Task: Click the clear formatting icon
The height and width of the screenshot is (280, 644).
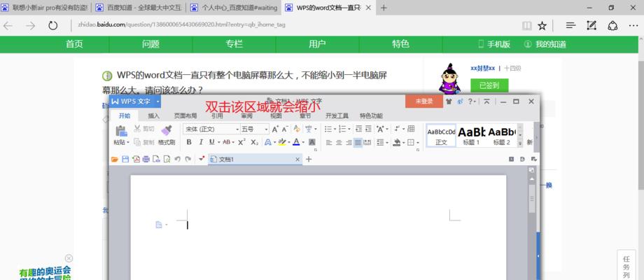Action: (x=297, y=129)
